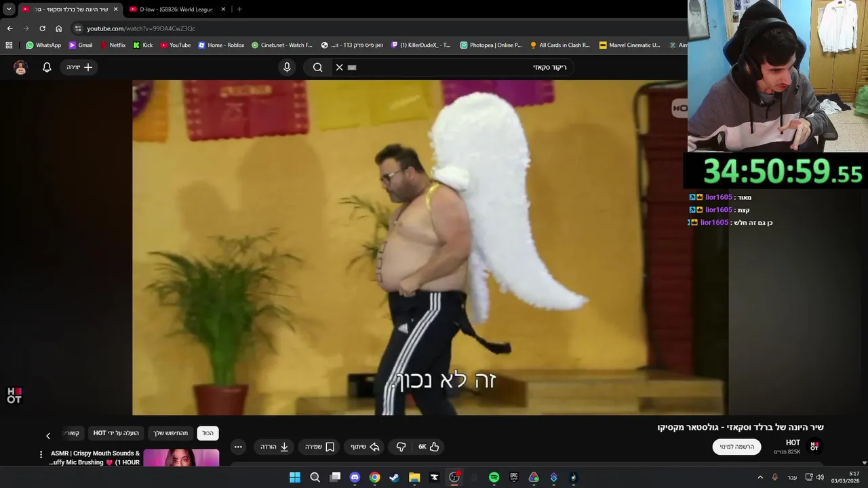
Task: Open Steam from the taskbar
Action: click(394, 477)
